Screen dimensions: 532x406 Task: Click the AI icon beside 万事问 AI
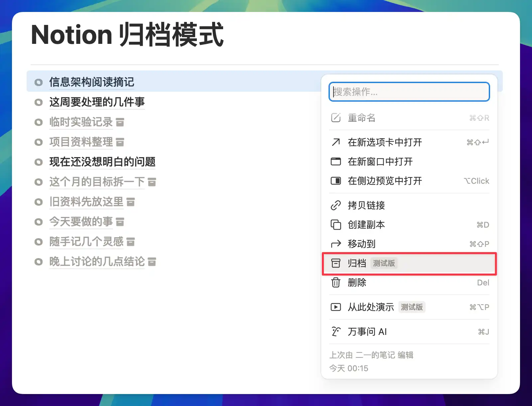[336, 332]
